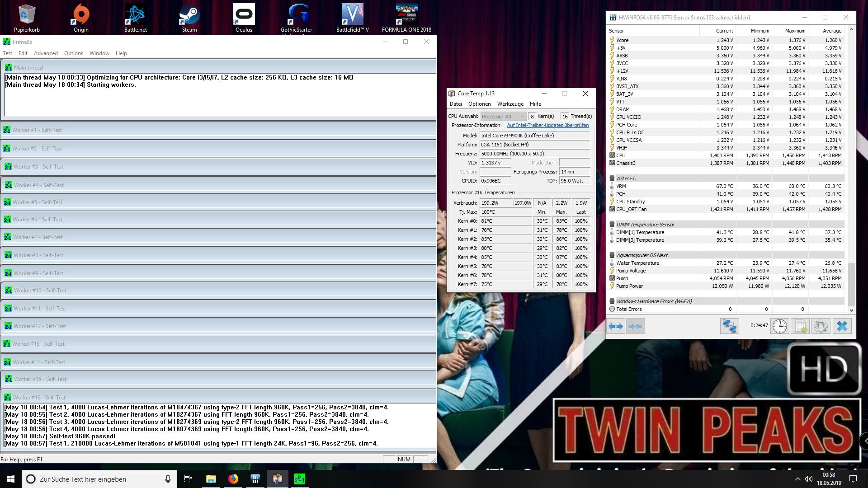Click Worker #8 - Self-Test window bar

(218, 255)
